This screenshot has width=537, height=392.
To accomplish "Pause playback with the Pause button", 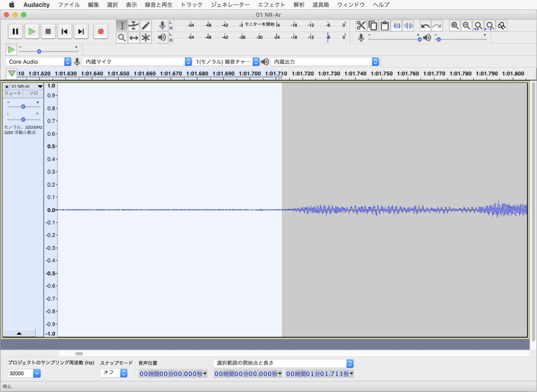I will (x=15, y=31).
